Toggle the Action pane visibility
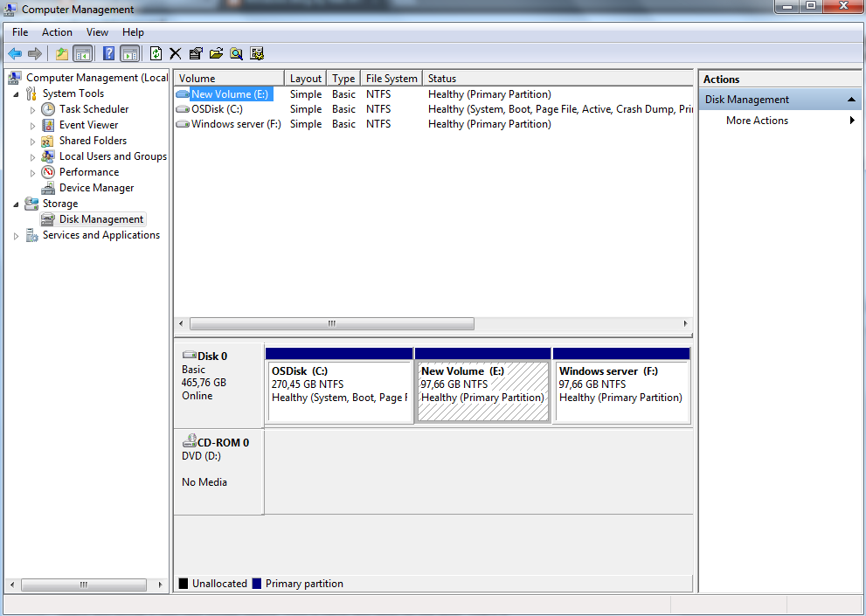The height and width of the screenshot is (616, 866). [x=129, y=52]
